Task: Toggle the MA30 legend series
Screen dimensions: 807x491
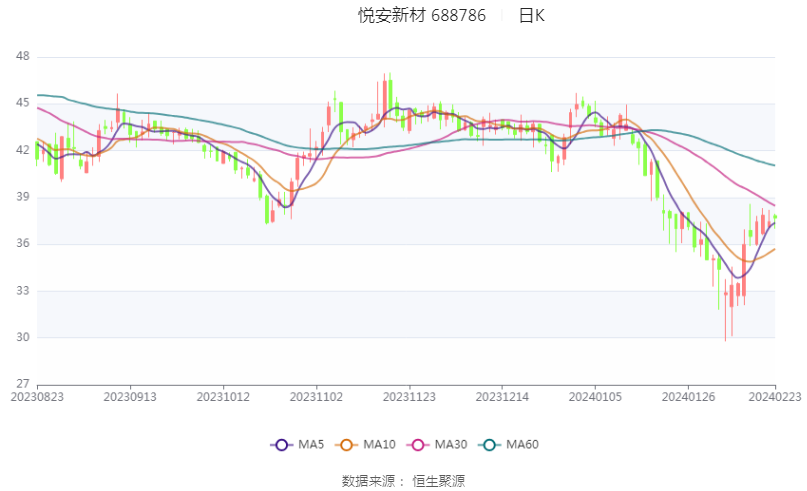Action: [437, 445]
